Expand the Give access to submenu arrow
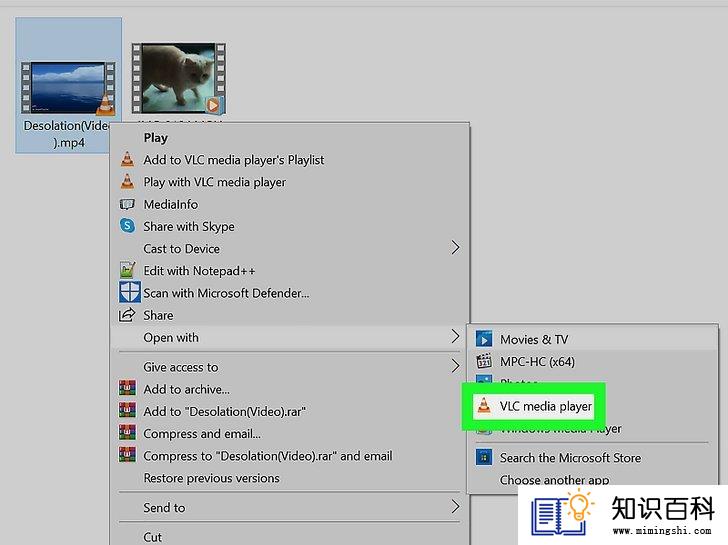The width and height of the screenshot is (728, 545). coord(455,366)
